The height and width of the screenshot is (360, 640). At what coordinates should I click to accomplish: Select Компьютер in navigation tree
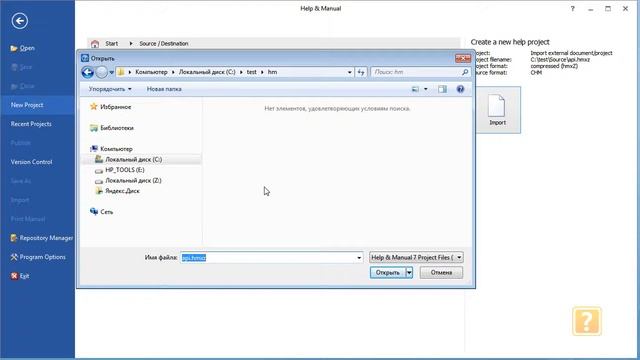pyautogui.click(x=116, y=149)
